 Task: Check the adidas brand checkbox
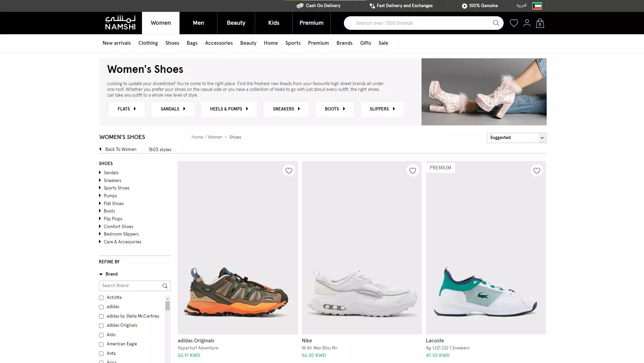pyautogui.click(x=101, y=307)
